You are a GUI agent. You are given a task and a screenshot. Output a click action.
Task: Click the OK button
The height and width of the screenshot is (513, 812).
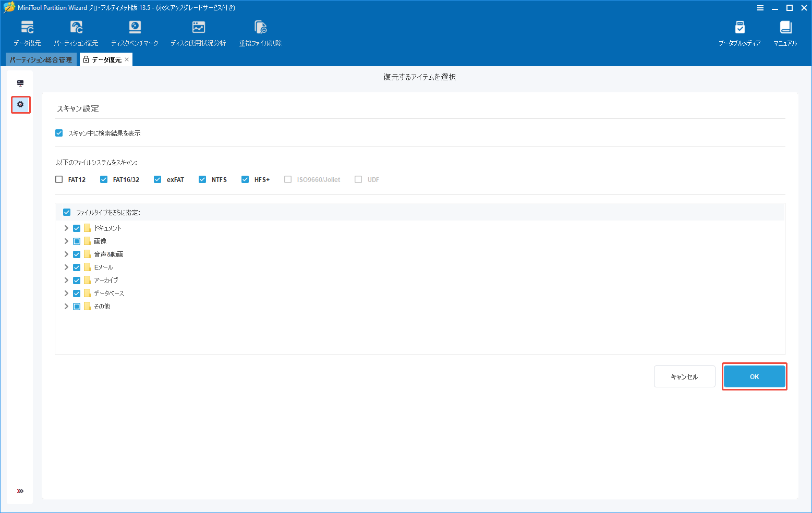[x=754, y=376]
